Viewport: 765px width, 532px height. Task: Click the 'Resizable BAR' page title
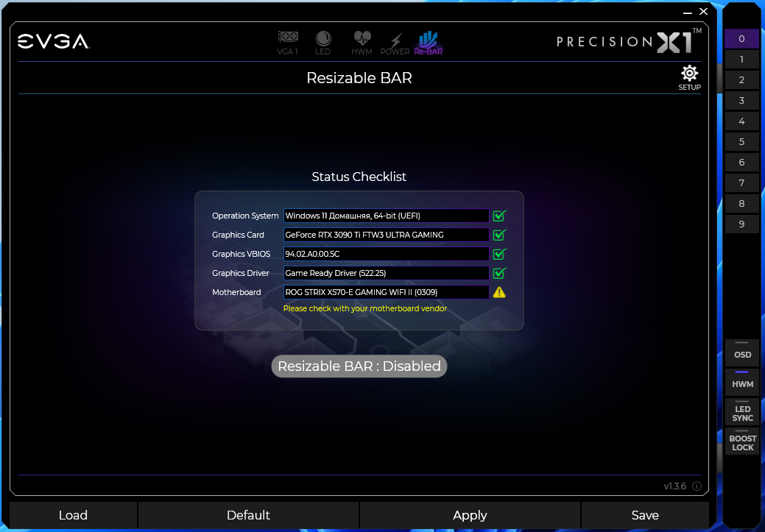pyautogui.click(x=359, y=78)
